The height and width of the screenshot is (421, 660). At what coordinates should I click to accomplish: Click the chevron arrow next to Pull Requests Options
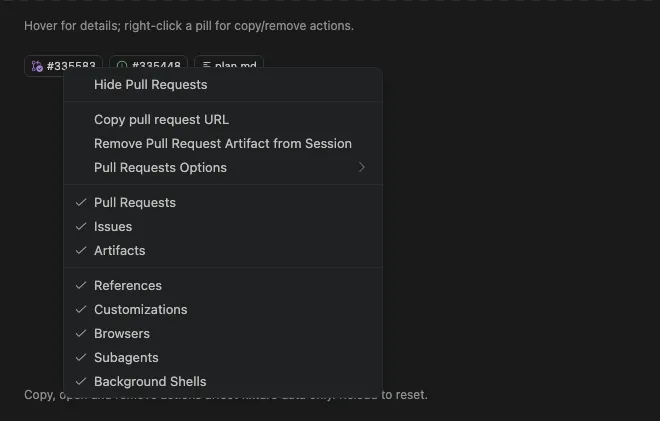(362, 168)
